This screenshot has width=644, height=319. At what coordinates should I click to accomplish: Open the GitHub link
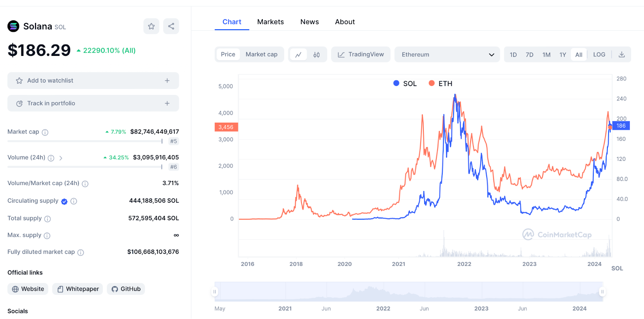(126, 289)
